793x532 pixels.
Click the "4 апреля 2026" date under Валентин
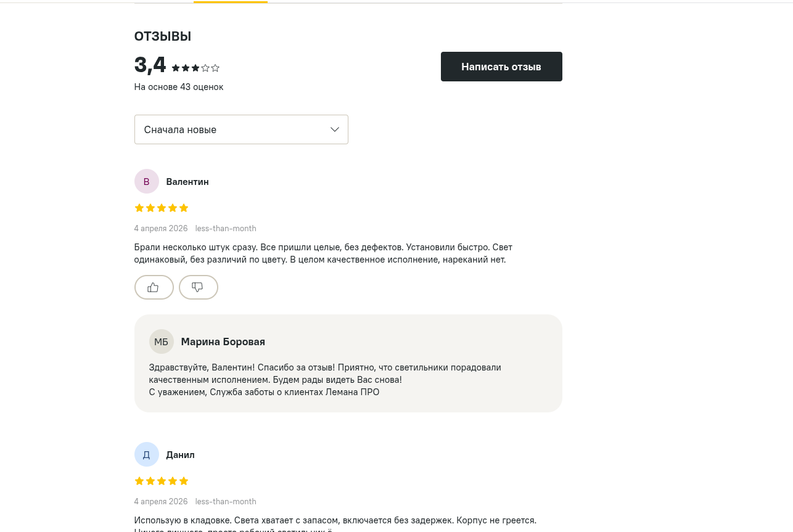161,228
